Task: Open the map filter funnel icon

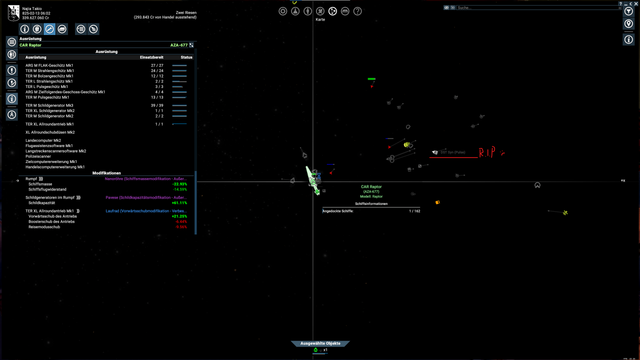Action: tap(629, 11)
